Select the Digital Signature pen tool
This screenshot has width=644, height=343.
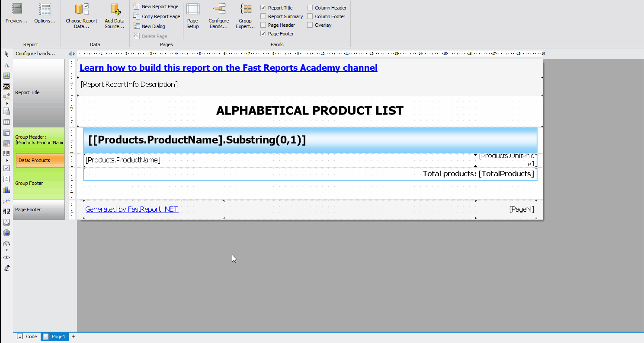coord(6,268)
